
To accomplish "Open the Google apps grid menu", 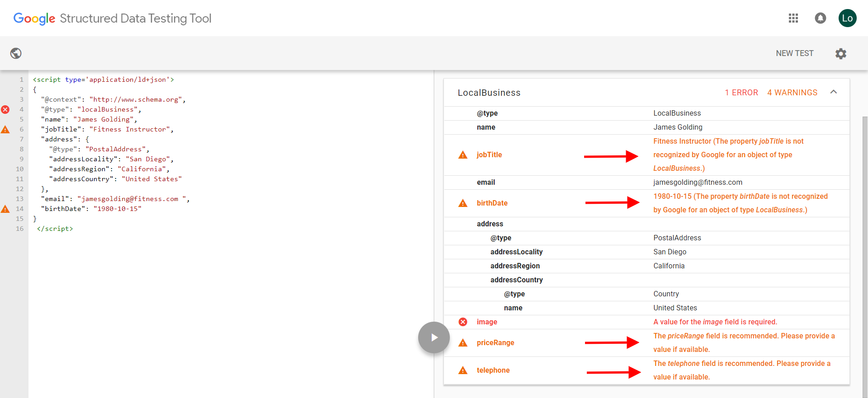I will coord(793,18).
